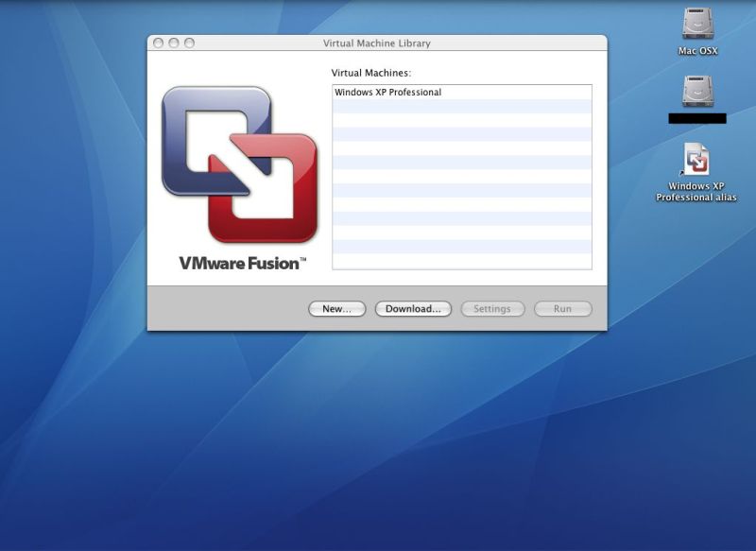Click the Virtual Machine Library title bar

[377, 43]
